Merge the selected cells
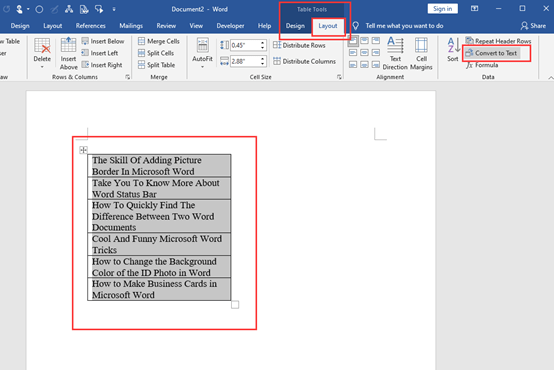 (x=159, y=41)
